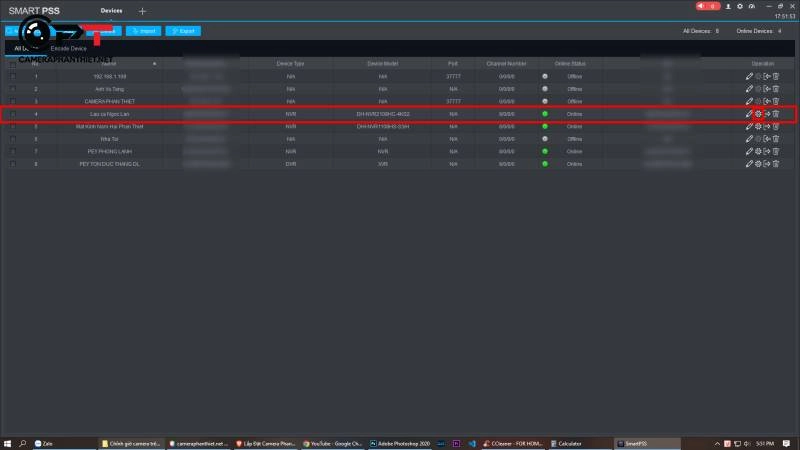Viewport: 800px width, 450px height.
Task: Open Adobe Photoshop 2020 from the taskbar
Action: pos(402,442)
